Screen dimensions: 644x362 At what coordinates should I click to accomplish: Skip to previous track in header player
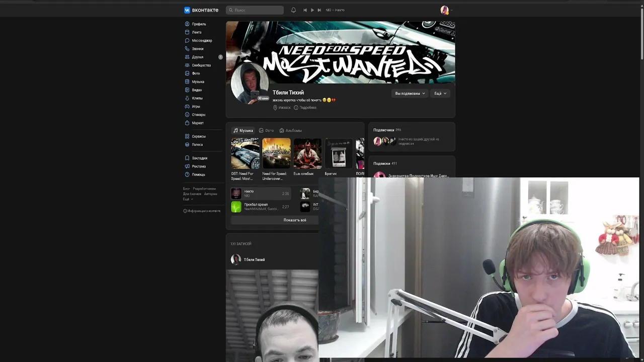[x=305, y=10]
